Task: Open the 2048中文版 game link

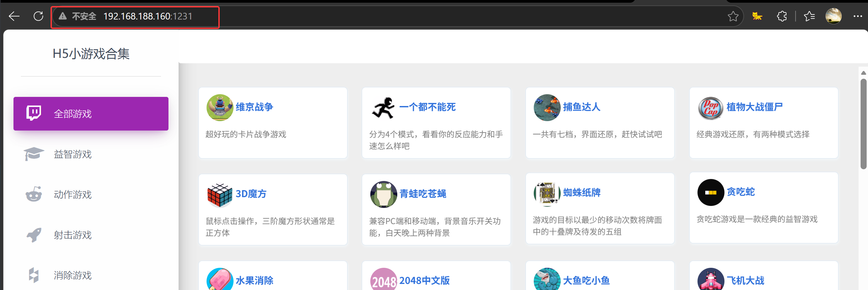Action: tap(425, 281)
